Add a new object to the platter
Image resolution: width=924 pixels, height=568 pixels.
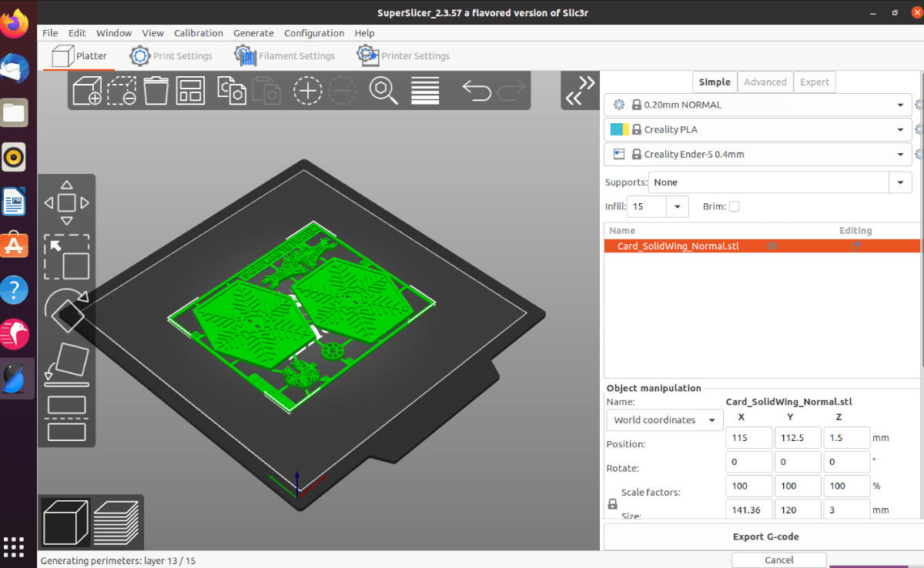pyautogui.click(x=86, y=90)
